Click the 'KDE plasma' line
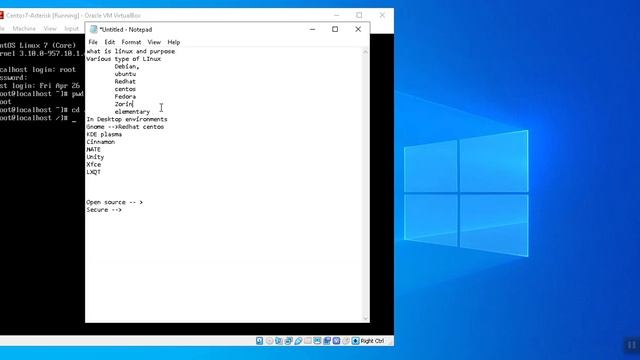Viewport: 640px width, 360px height. [104, 134]
